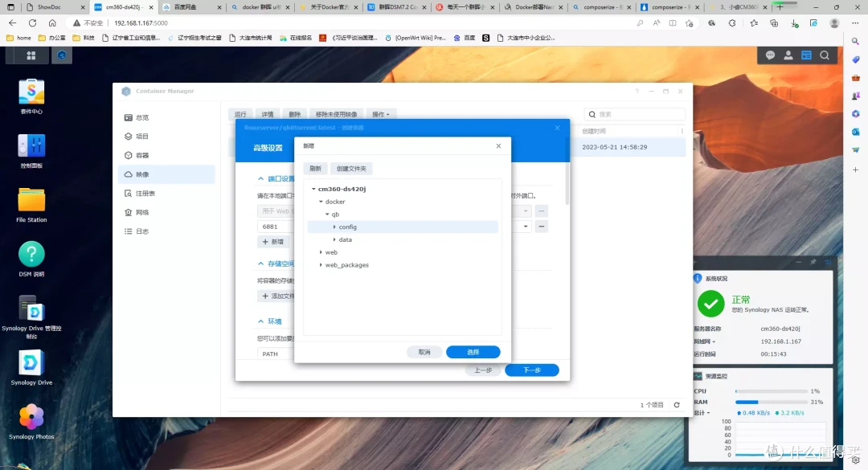This screenshot has height=470, width=868.
Task: Open protocol dropdown for port 6881
Action: pos(526,227)
